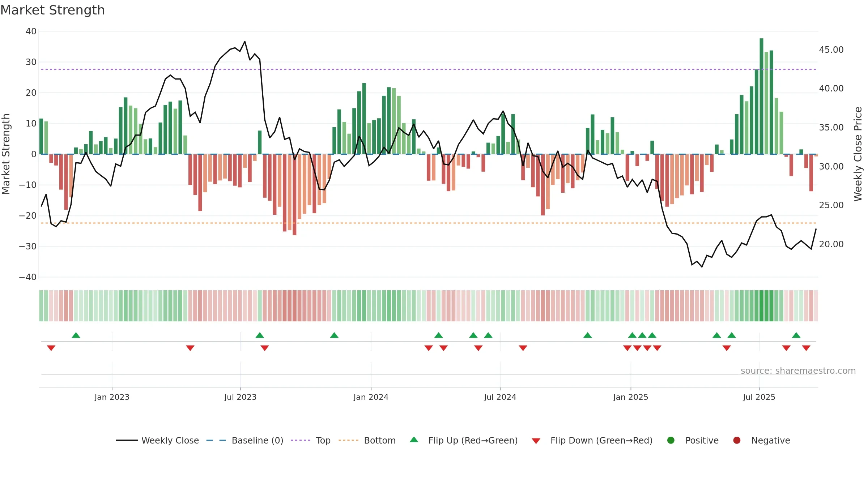The height and width of the screenshot is (488, 868).
Task: Click the Positive legend label
Action: click(702, 440)
